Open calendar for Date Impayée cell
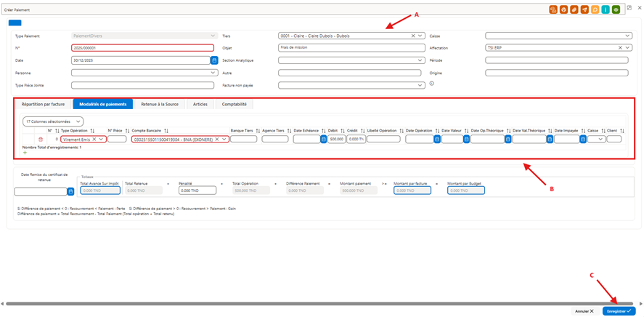 pos(583,140)
